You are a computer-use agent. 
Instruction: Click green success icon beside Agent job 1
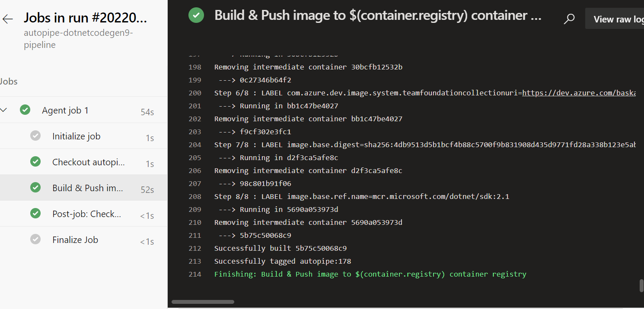tap(25, 110)
